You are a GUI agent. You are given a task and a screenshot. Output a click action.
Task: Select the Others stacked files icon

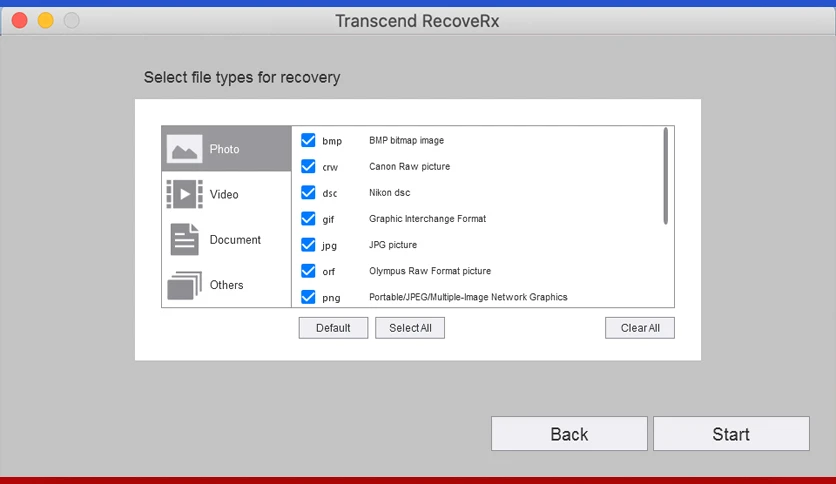pyautogui.click(x=184, y=285)
